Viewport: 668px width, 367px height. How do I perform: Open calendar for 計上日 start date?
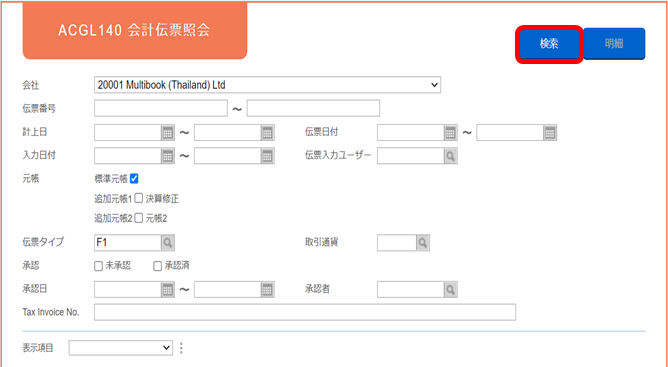pos(168,133)
